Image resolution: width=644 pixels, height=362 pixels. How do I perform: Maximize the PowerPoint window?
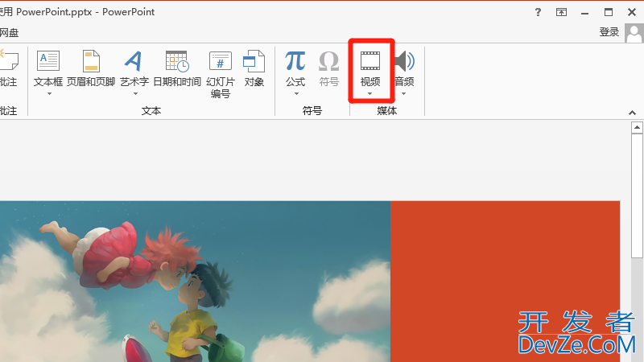pos(609,12)
